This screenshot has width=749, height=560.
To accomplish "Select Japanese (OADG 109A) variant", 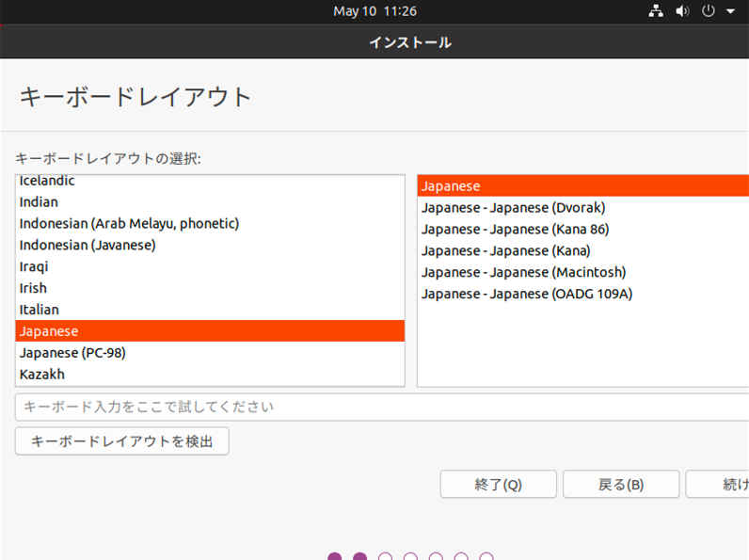I will 527,294.
